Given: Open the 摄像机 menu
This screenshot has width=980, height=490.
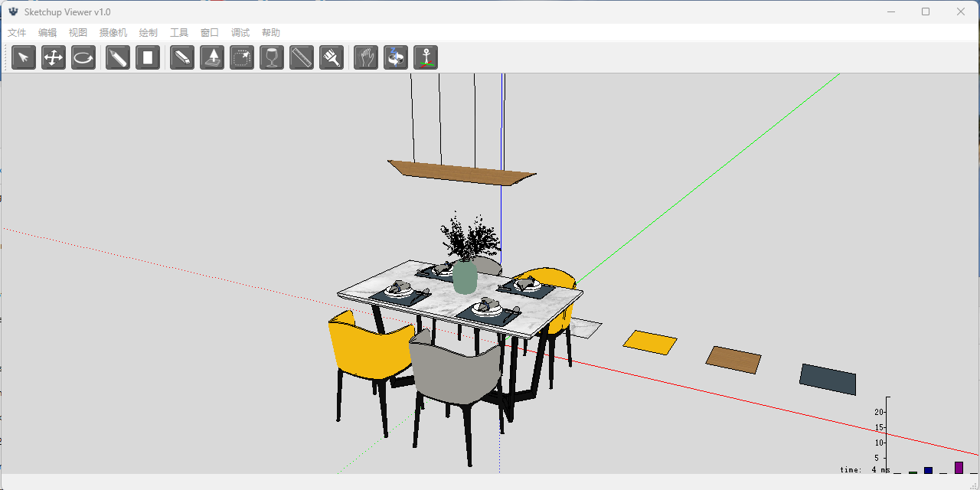Looking at the screenshot, I should pyautogui.click(x=113, y=32).
